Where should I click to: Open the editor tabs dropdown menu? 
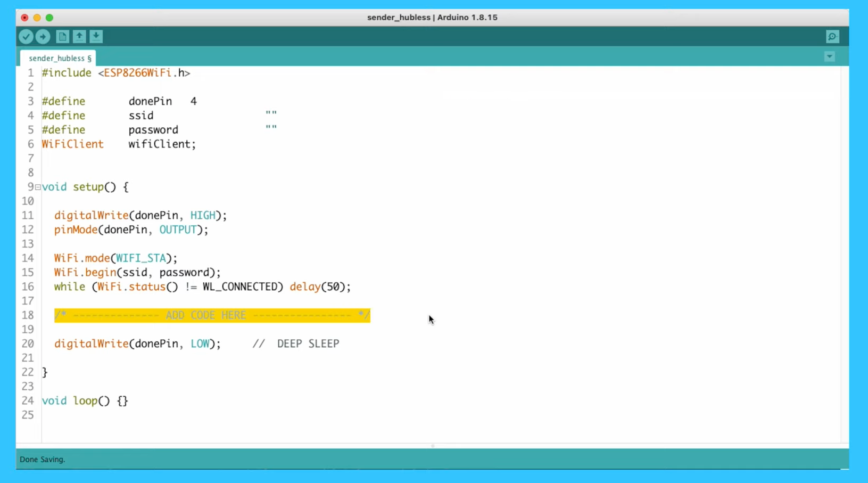coord(829,56)
